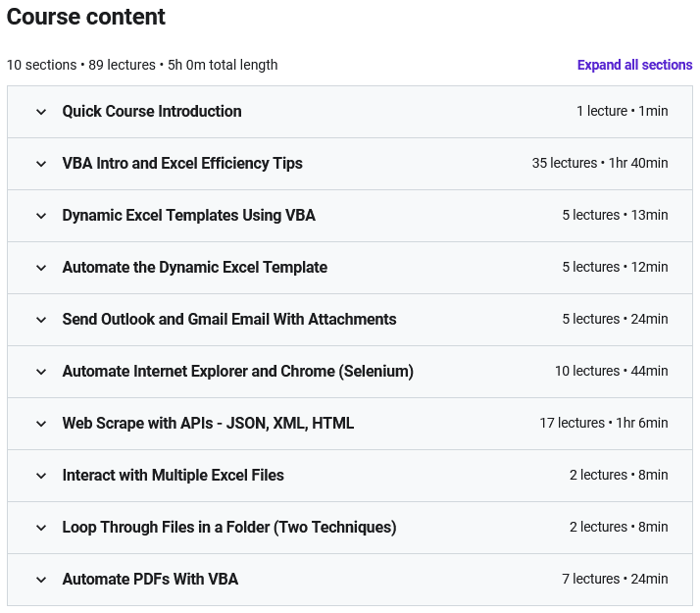Screen dimensions: 700x613
Task: Expand VBA Intro and Excel Efficiency Tips chevron
Action: pos(41,164)
